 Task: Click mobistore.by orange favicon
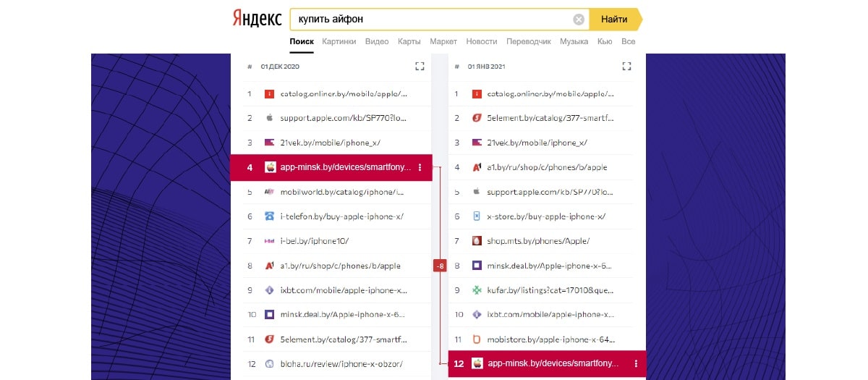(477, 339)
